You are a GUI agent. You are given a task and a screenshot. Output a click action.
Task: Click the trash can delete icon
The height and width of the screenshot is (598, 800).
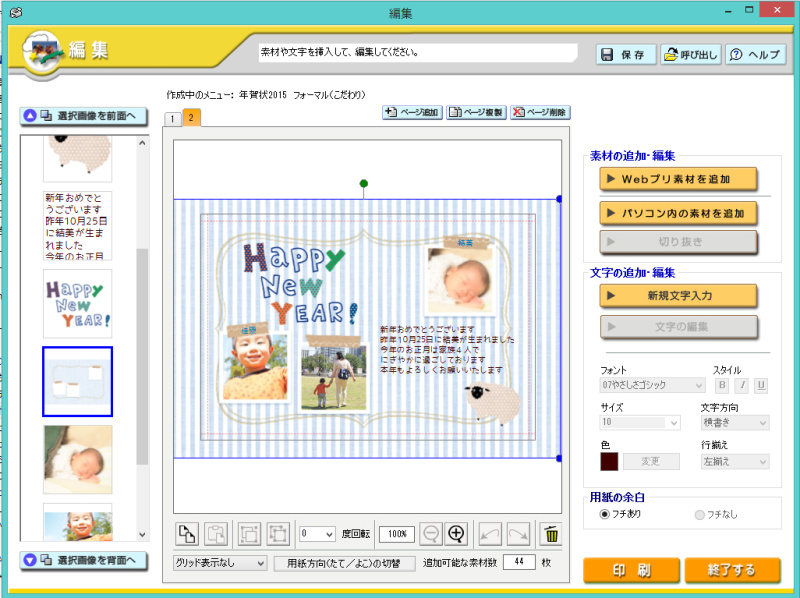point(551,534)
